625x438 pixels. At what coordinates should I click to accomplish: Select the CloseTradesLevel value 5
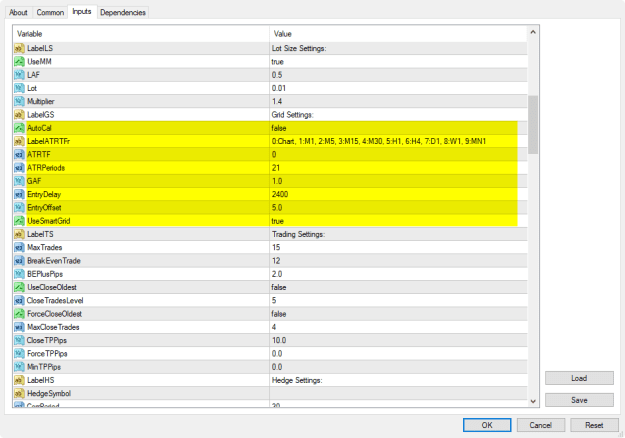[274, 301]
